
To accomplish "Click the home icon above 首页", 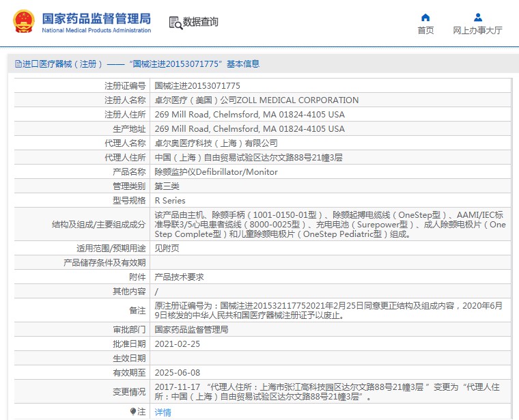I will click(x=425, y=18).
